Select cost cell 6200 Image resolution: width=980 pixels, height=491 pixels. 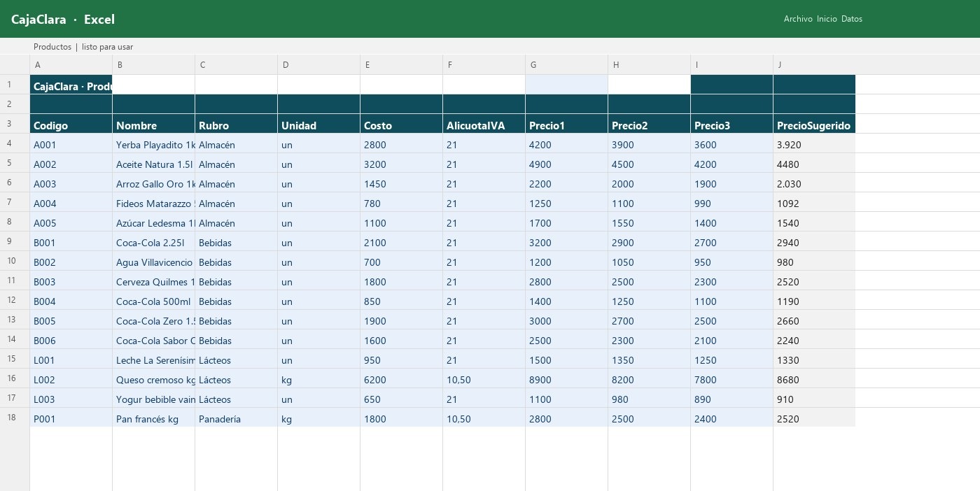pos(401,378)
